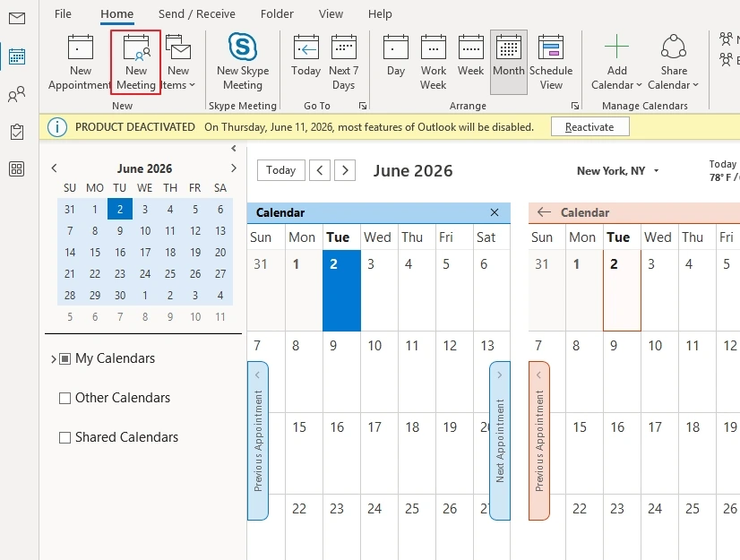Click the product deactivated info icon

(57, 127)
